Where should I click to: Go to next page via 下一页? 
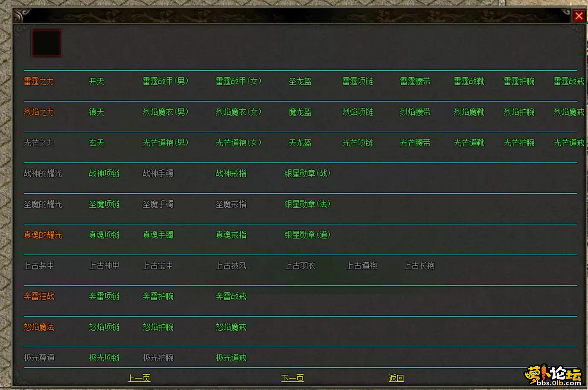point(293,378)
